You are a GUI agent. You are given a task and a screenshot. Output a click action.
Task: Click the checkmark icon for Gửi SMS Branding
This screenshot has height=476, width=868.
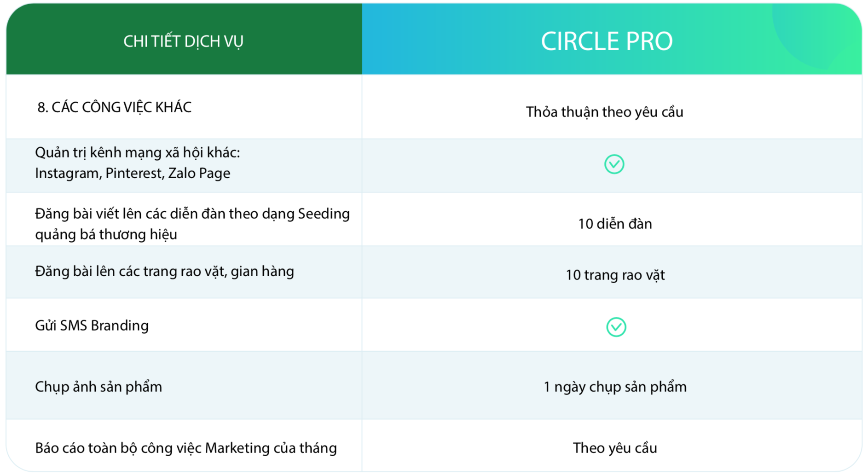616,327
